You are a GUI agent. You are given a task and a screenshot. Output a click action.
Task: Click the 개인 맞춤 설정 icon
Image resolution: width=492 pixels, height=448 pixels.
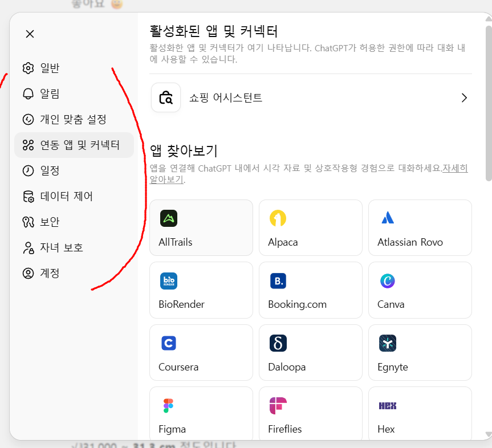point(29,120)
